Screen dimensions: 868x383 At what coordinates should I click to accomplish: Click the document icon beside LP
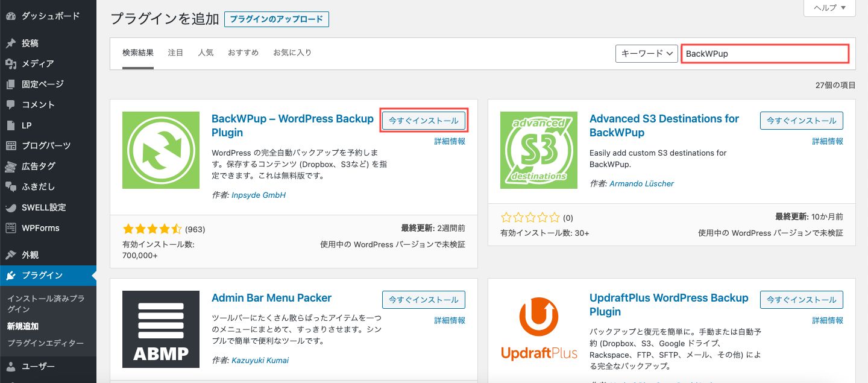point(10,125)
